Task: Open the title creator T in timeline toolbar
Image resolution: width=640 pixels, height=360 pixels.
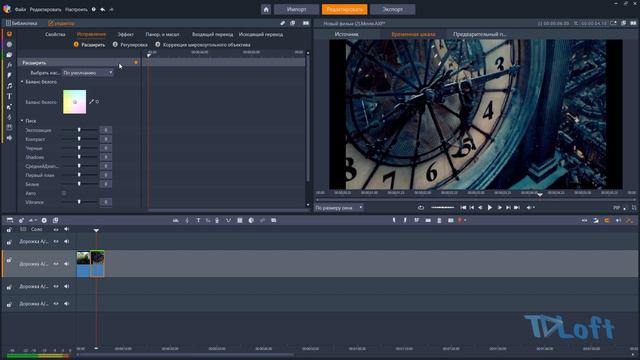Action: 198,220
